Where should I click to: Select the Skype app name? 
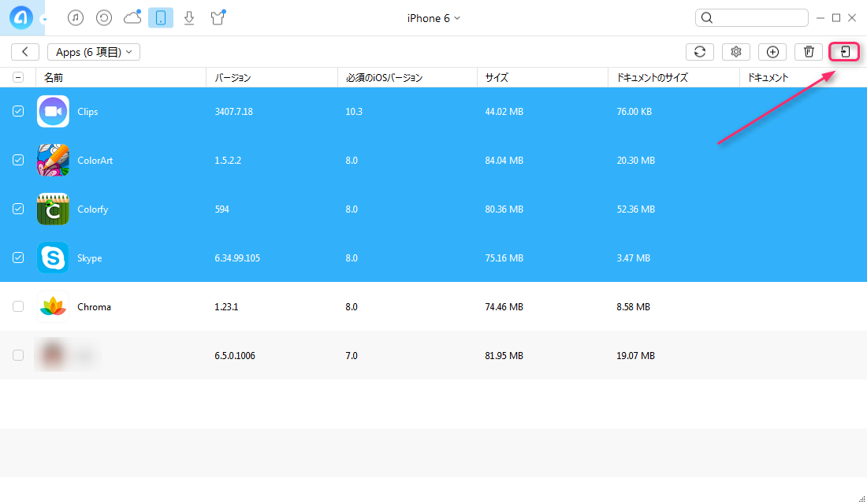(x=90, y=258)
